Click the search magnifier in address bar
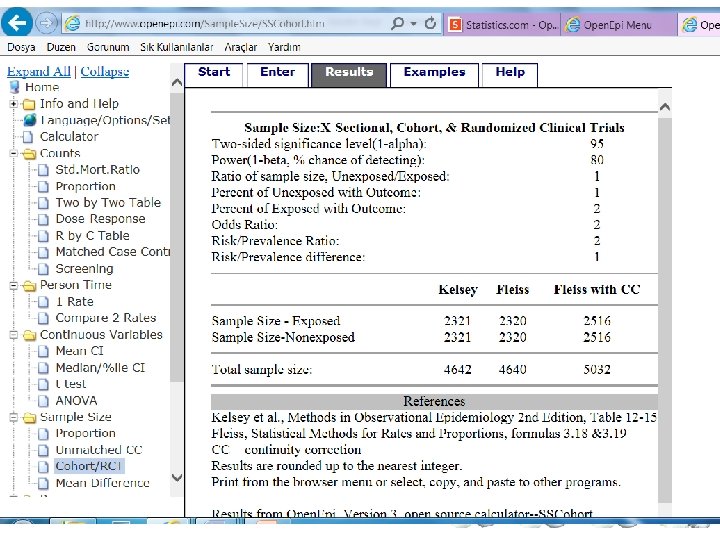This screenshot has height=540, width=720. click(x=397, y=23)
